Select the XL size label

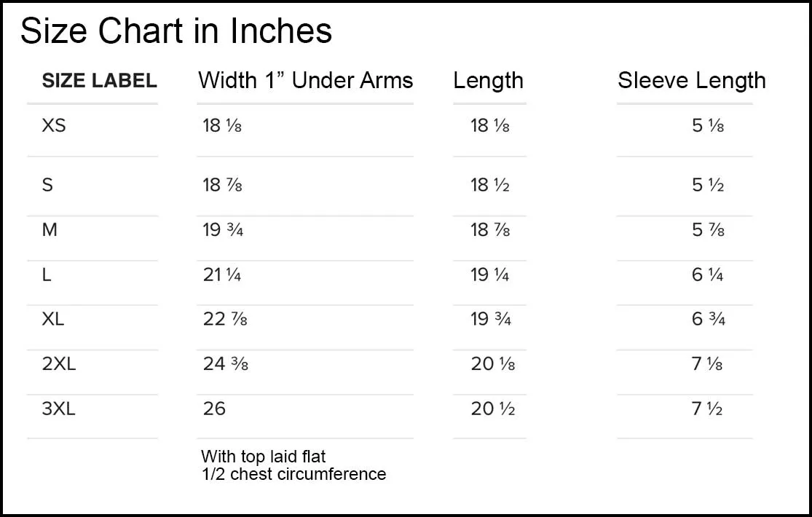pos(53,319)
